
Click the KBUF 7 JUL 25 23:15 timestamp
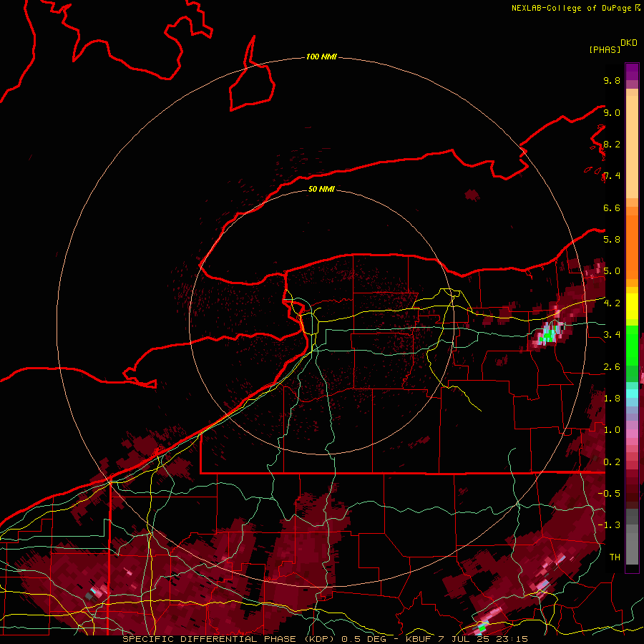coord(467,639)
